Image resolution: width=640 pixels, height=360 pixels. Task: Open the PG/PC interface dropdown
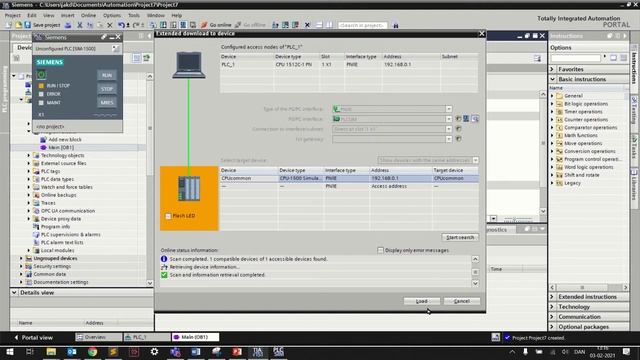(x=449, y=119)
